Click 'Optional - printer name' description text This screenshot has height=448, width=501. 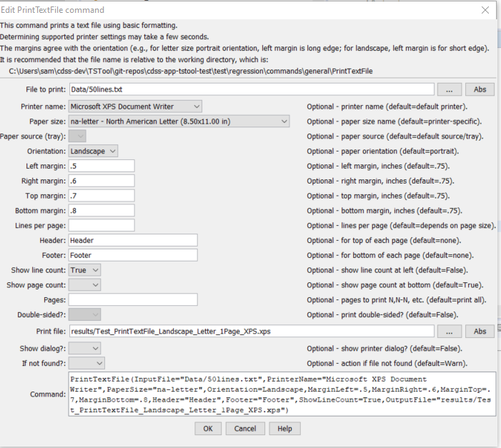(x=387, y=106)
